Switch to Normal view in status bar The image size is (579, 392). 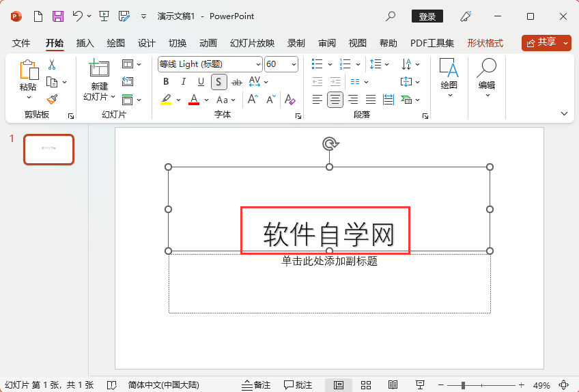339,385
